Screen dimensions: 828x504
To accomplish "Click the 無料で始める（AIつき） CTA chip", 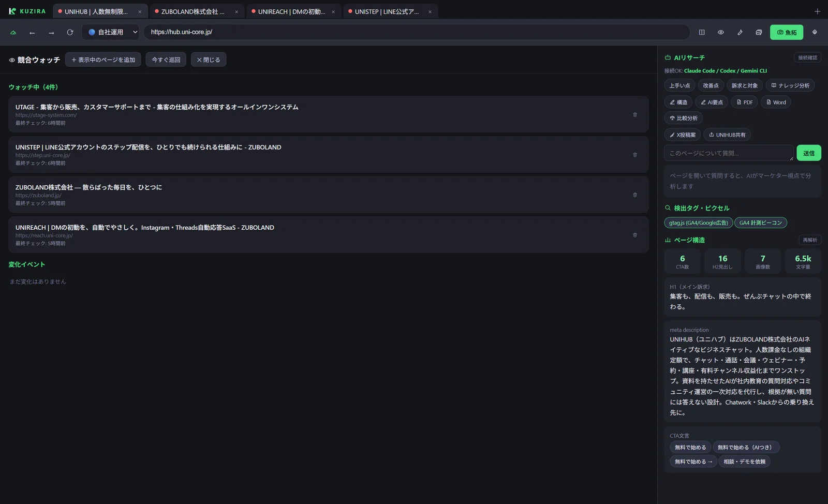I will 746,447.
